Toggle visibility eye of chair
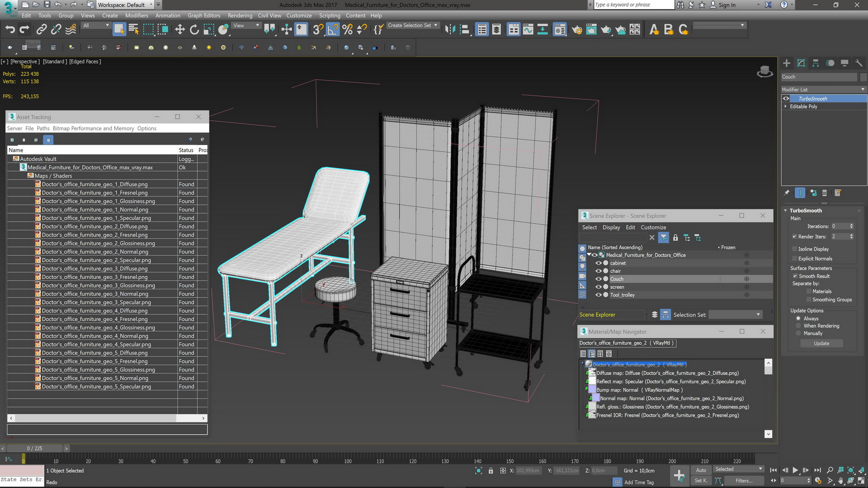The width and height of the screenshot is (868, 488). pyautogui.click(x=598, y=271)
